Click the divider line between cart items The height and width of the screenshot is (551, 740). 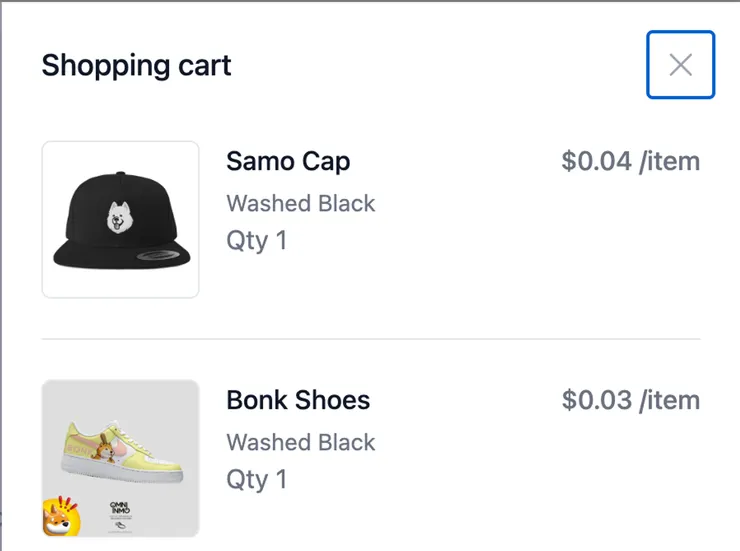[x=370, y=339]
